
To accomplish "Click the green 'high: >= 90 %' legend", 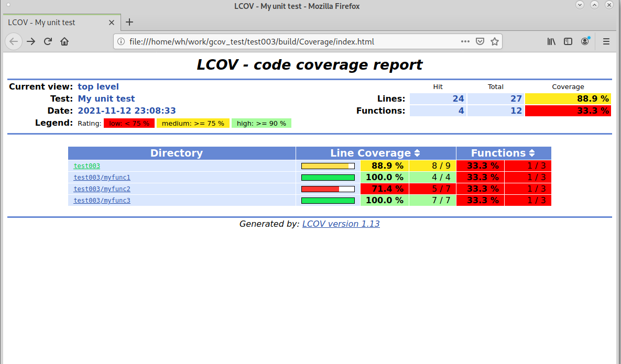I will pyautogui.click(x=262, y=124).
